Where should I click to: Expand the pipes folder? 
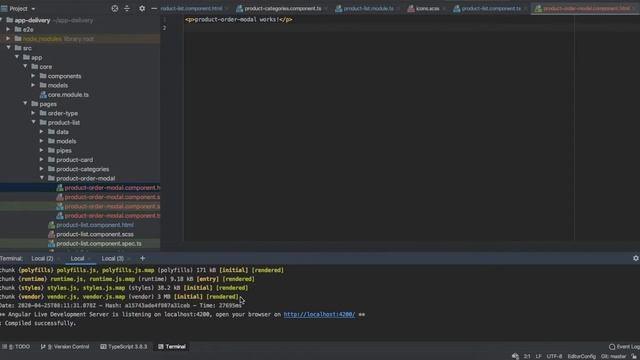pyautogui.click(x=42, y=150)
